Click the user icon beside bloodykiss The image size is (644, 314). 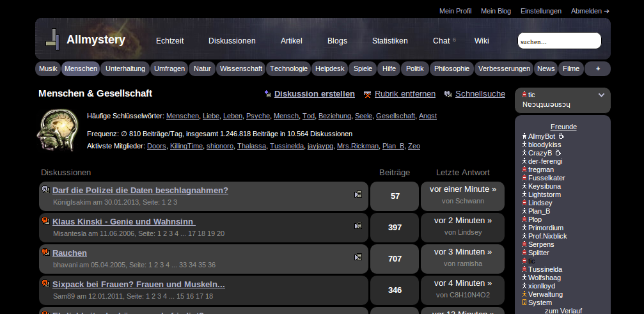[524, 145]
